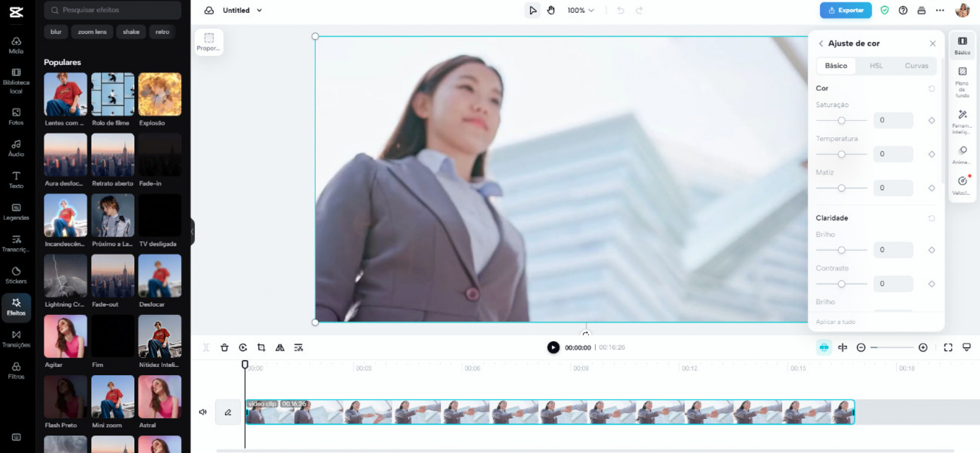Open the 100% zoom level dropdown
980x453 pixels.
click(580, 10)
